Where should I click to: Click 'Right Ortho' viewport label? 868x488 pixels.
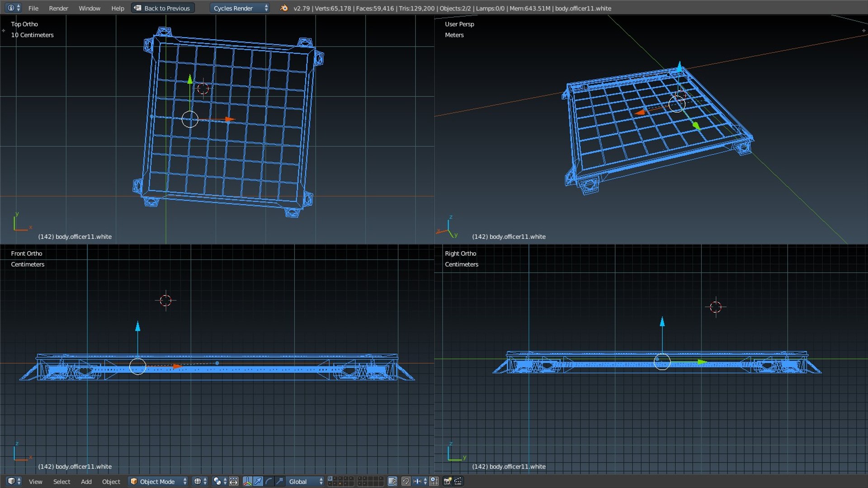461,253
